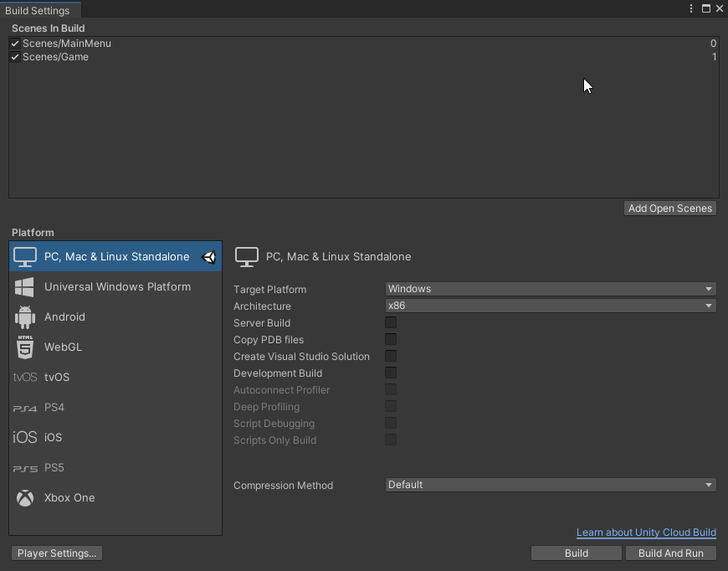
Task: Click the Build And Run button
Action: pyautogui.click(x=671, y=553)
